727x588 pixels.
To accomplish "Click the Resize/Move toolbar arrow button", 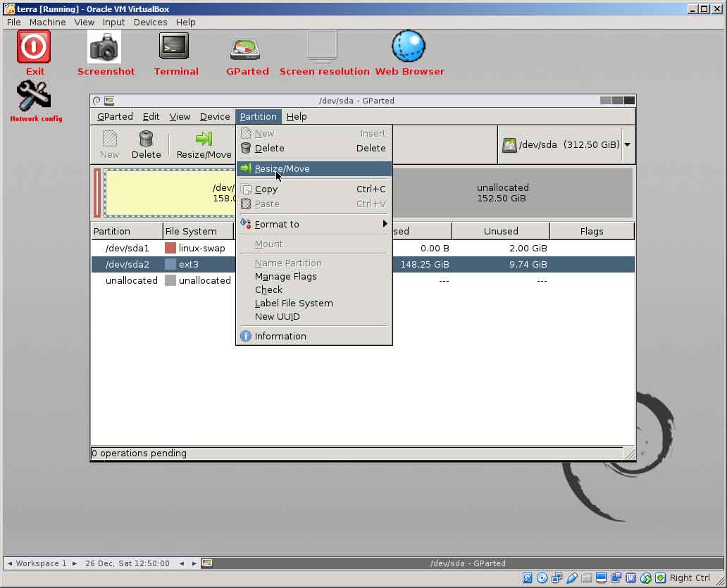I will tap(204, 144).
